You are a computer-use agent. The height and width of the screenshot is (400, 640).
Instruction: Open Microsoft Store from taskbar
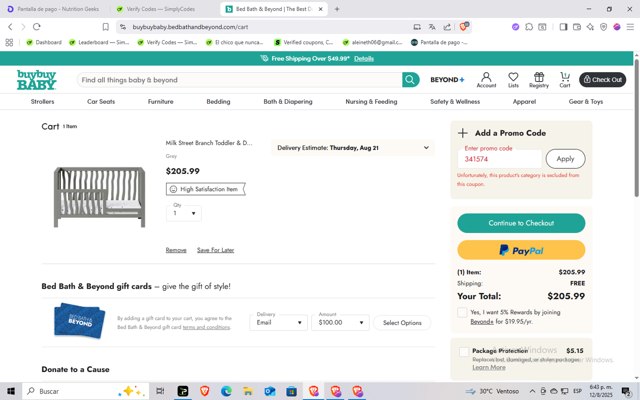[x=291, y=391]
